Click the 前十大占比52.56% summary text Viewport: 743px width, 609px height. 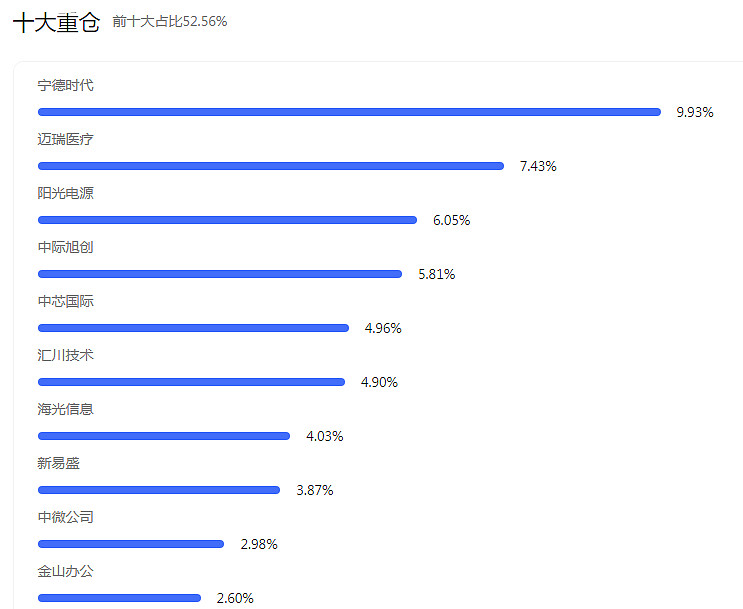coord(170,21)
